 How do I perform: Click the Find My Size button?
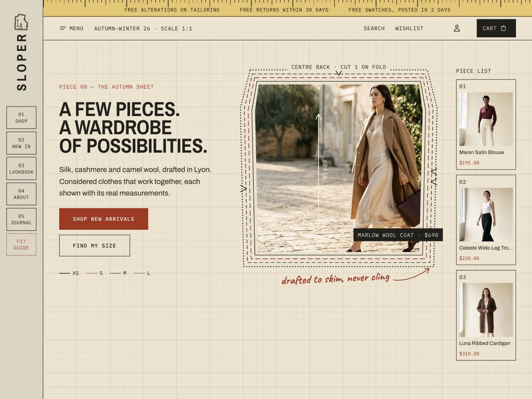(94, 245)
